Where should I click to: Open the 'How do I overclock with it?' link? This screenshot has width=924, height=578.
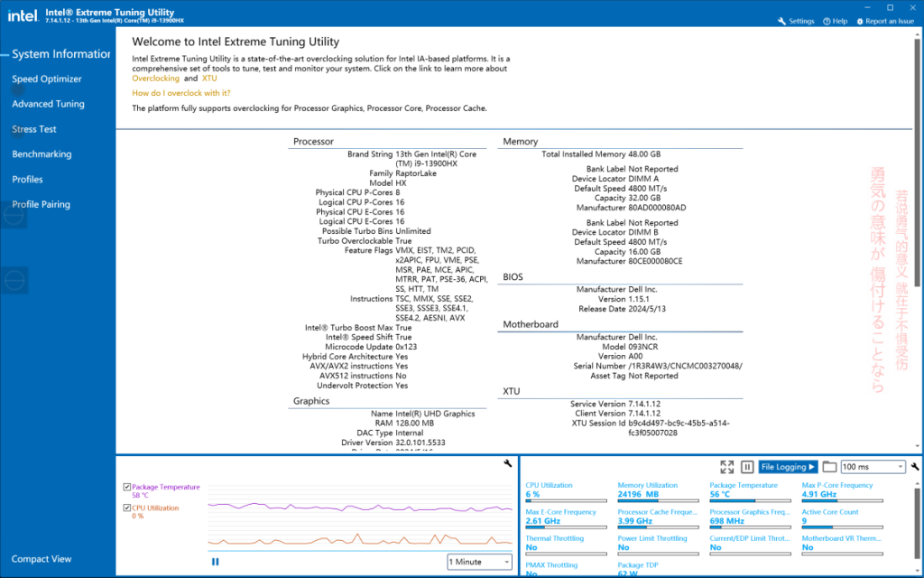[180, 93]
